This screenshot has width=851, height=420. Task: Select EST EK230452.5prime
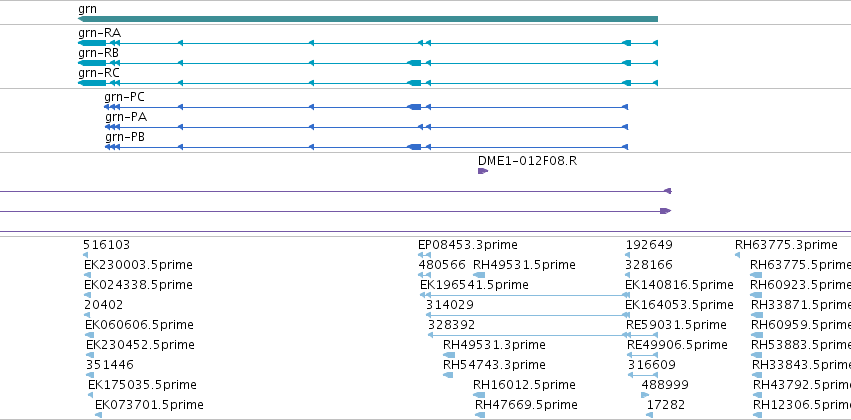[141, 346]
